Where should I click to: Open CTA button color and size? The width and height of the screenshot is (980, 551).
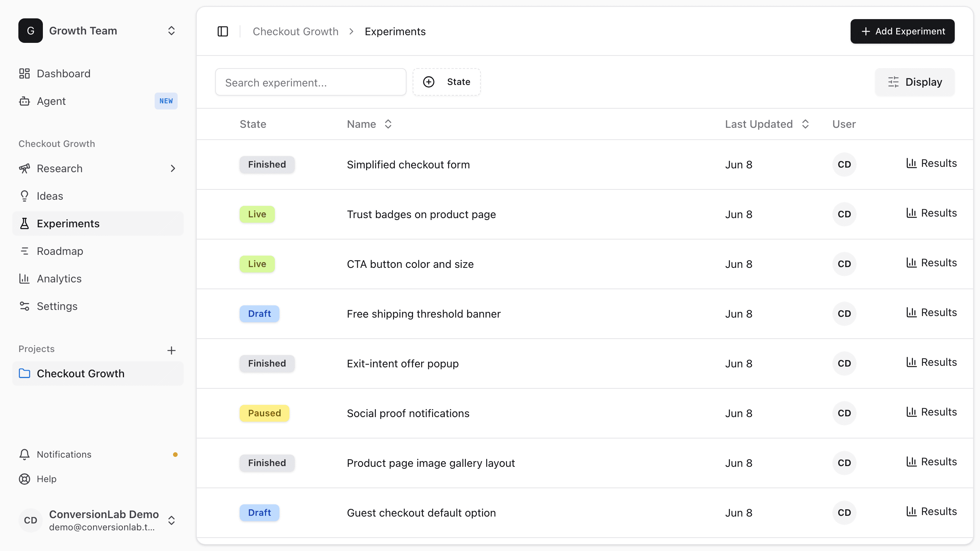coord(410,264)
